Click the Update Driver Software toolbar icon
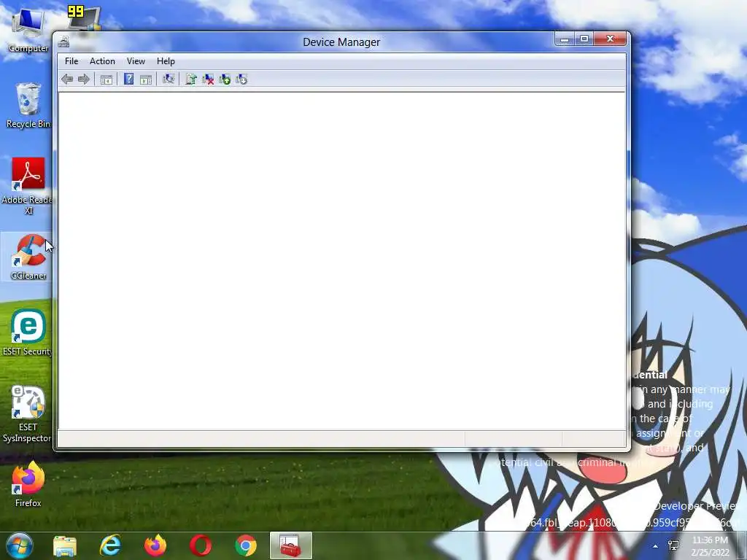Viewport: 747px width, 560px height. pyautogui.click(x=191, y=79)
